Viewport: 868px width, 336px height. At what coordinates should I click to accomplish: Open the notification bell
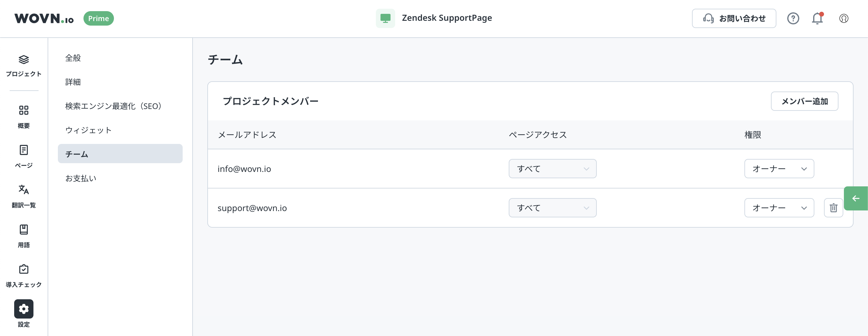817,19
